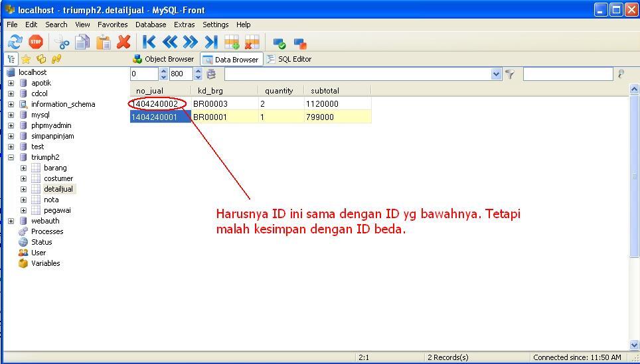This screenshot has width=640, height=364.
Task: Sort by the quantity column header
Action: point(281,90)
